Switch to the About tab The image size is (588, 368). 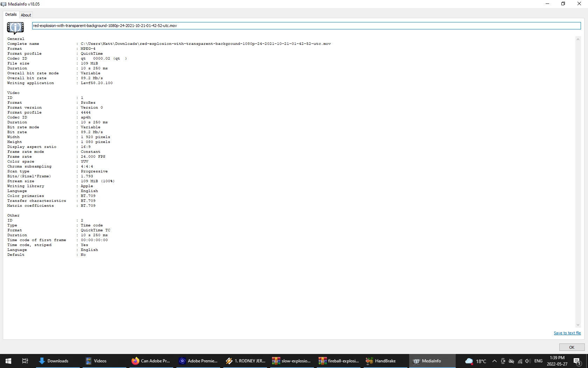(x=26, y=15)
